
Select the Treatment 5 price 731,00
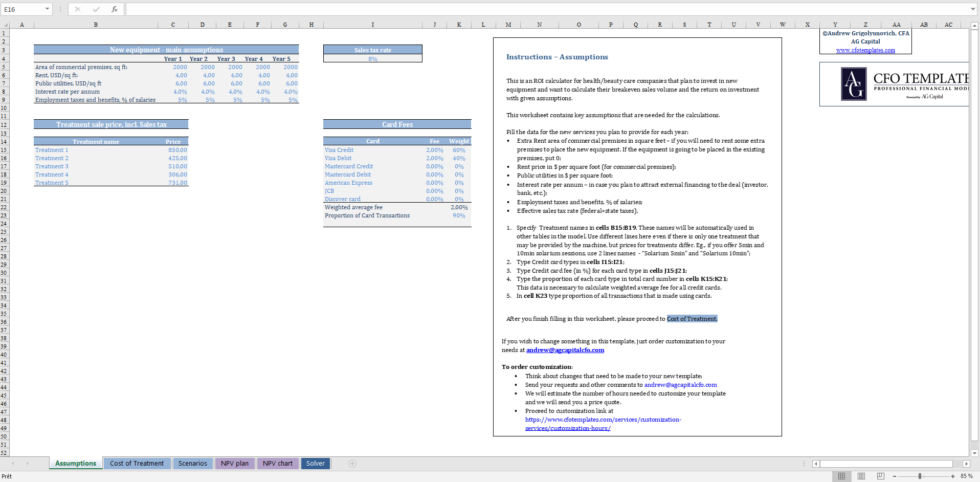click(x=173, y=183)
